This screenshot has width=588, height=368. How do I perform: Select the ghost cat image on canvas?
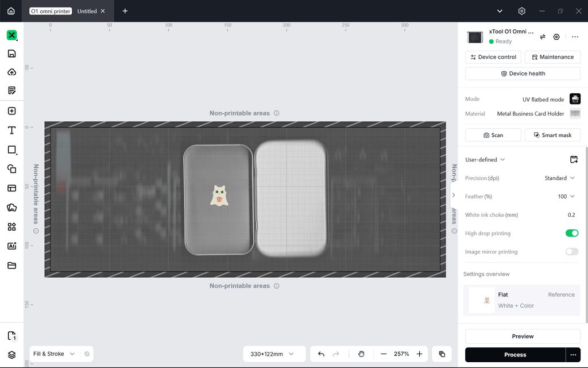pos(219,195)
